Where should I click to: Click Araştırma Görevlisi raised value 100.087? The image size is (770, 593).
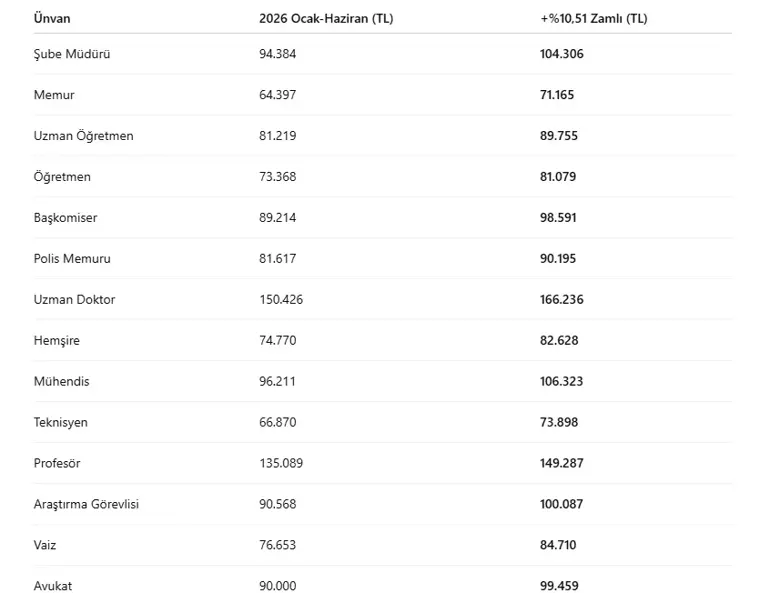[x=561, y=504]
